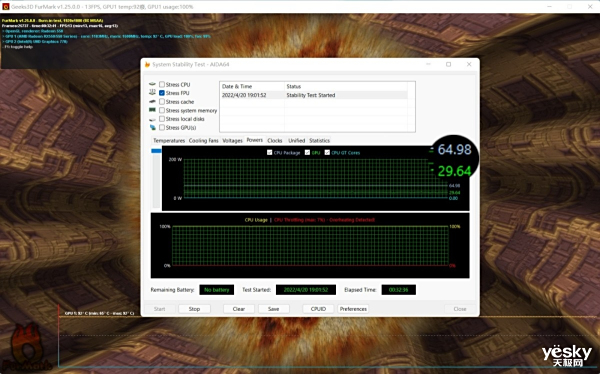This screenshot has height=374, width=600.
Task: Click the memory module icon beside Stress system memory
Action: pyautogui.click(x=152, y=110)
